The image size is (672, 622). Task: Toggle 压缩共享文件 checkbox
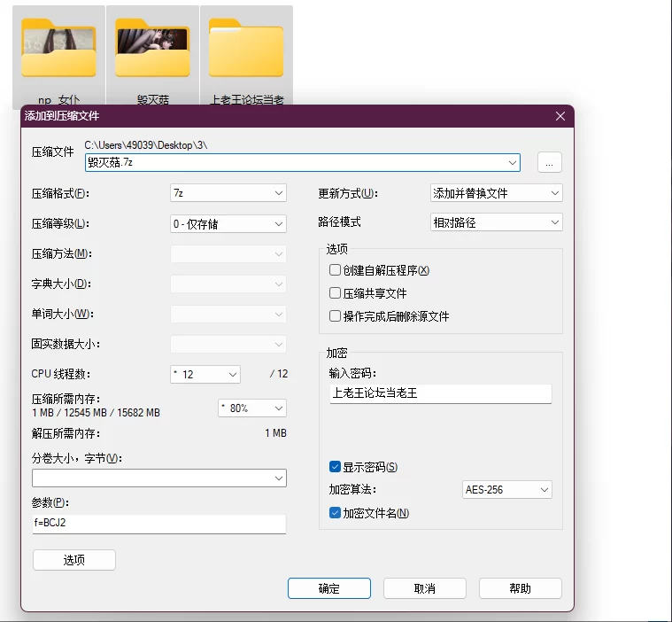click(335, 293)
